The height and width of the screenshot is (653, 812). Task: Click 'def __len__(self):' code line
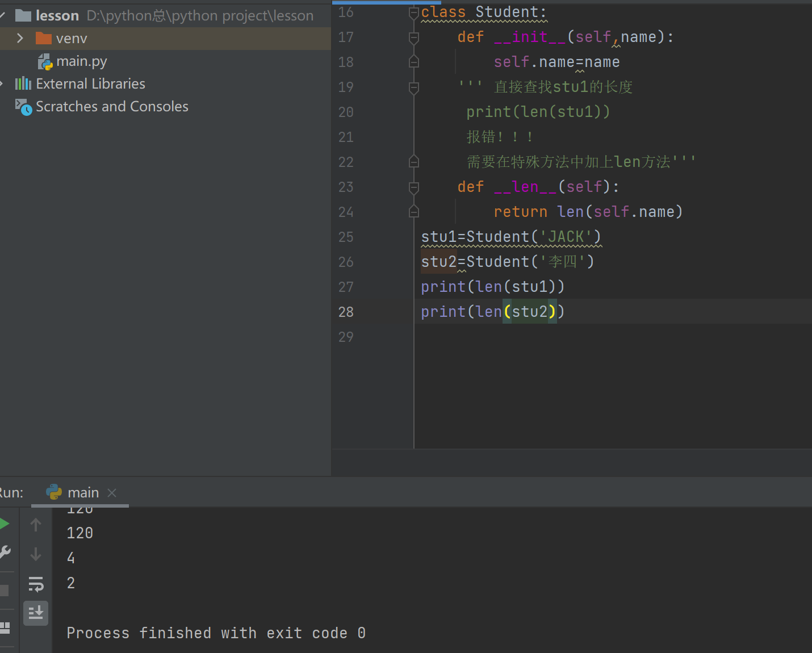click(538, 187)
